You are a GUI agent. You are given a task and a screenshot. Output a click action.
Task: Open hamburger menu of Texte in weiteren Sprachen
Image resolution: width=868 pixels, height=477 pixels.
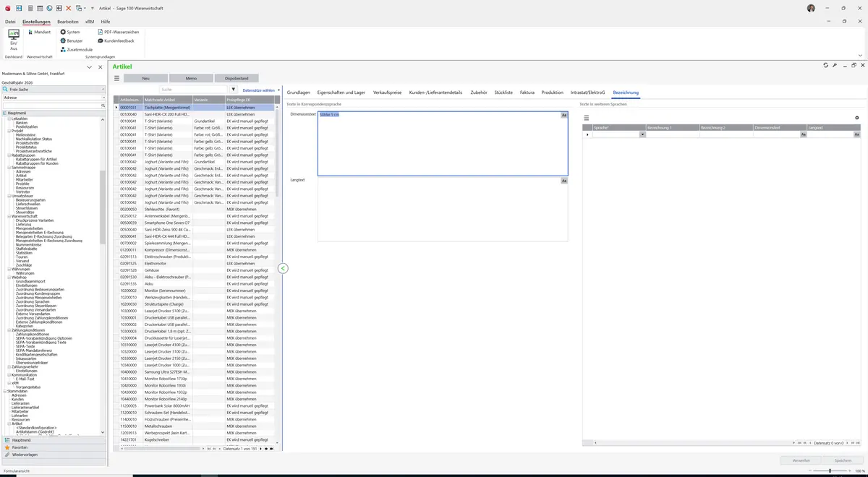point(587,118)
